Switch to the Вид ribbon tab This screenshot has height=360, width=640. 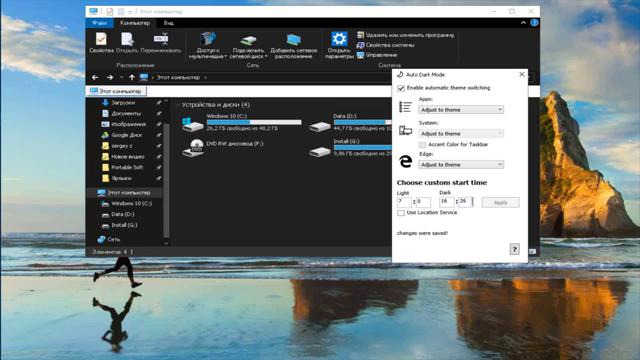pyautogui.click(x=169, y=23)
